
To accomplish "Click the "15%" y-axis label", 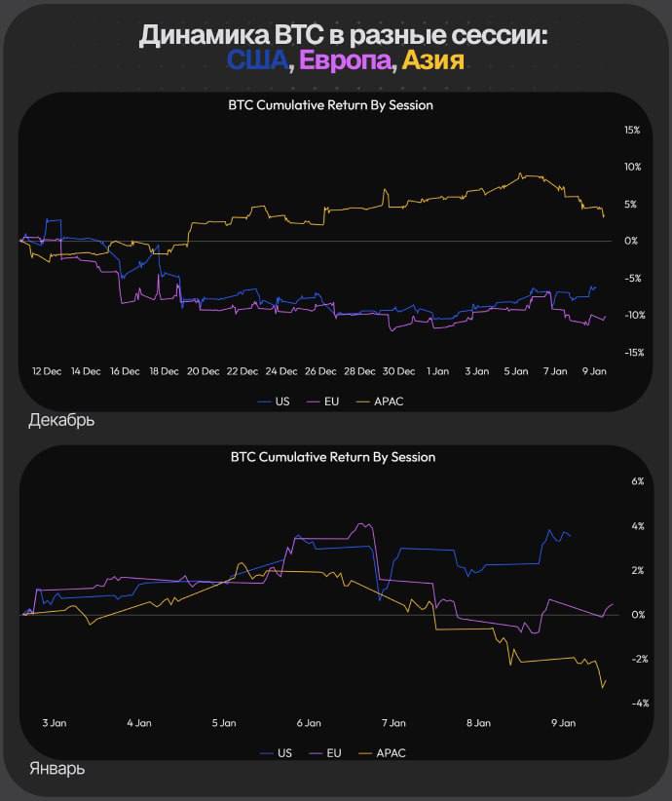I will pyautogui.click(x=632, y=130).
